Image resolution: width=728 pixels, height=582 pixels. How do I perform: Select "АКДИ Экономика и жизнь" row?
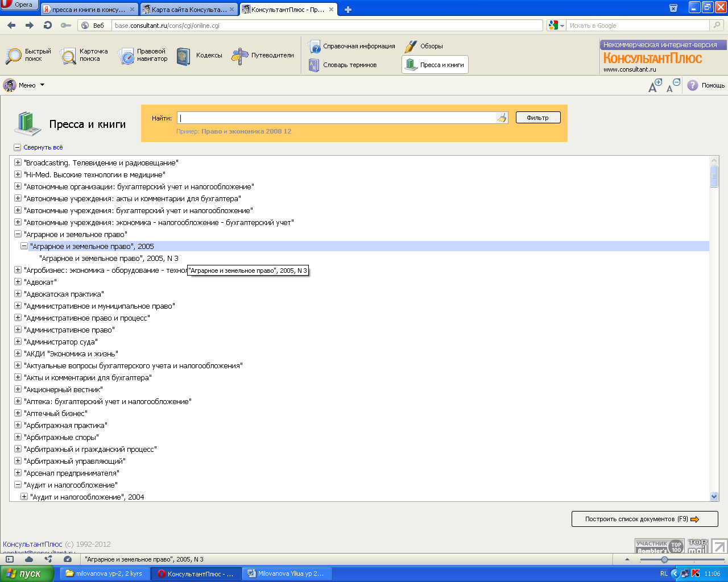pos(71,354)
